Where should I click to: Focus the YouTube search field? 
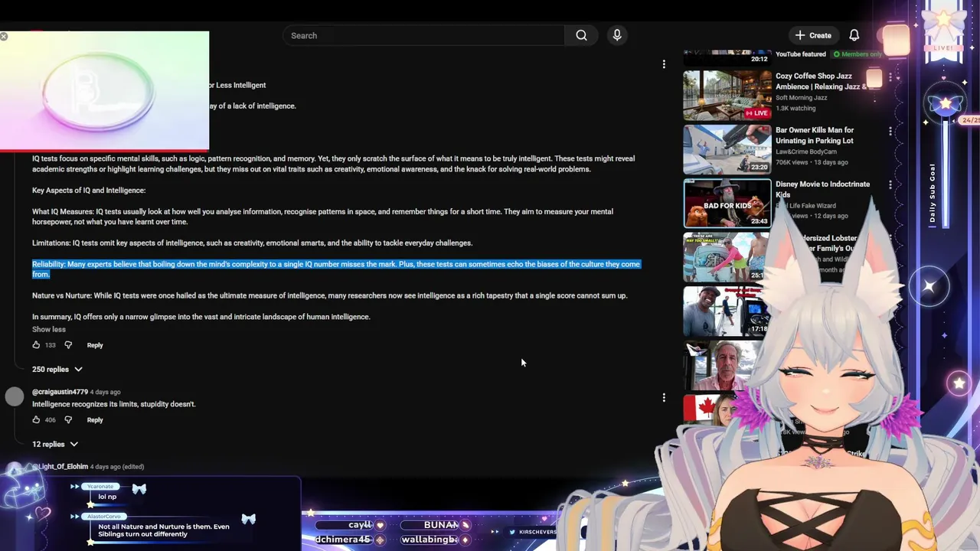coord(424,35)
